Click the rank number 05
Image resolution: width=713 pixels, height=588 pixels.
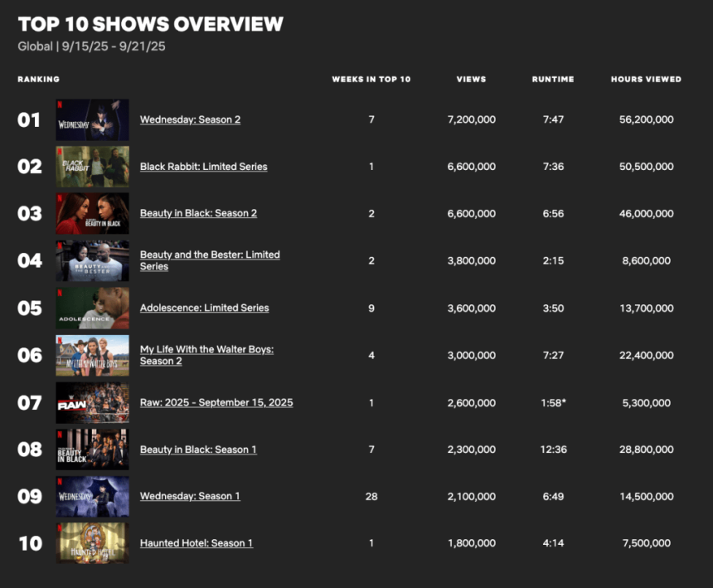(30, 309)
